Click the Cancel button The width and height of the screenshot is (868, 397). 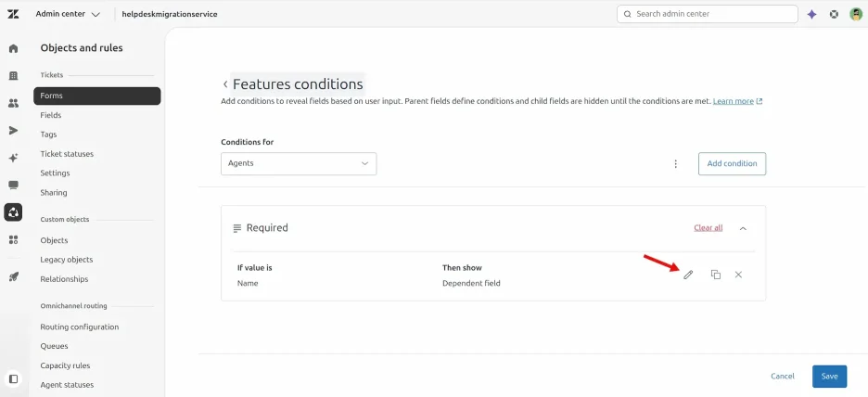click(x=783, y=377)
